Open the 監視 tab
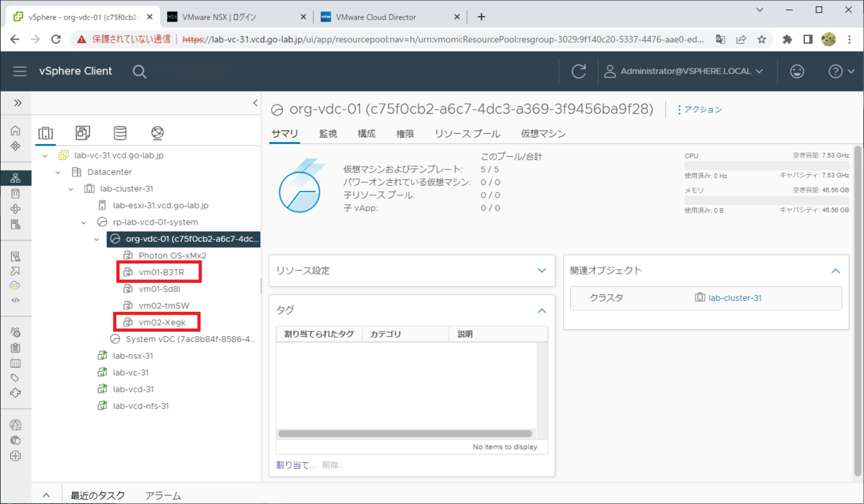Image resolution: width=864 pixels, height=504 pixels. (328, 134)
